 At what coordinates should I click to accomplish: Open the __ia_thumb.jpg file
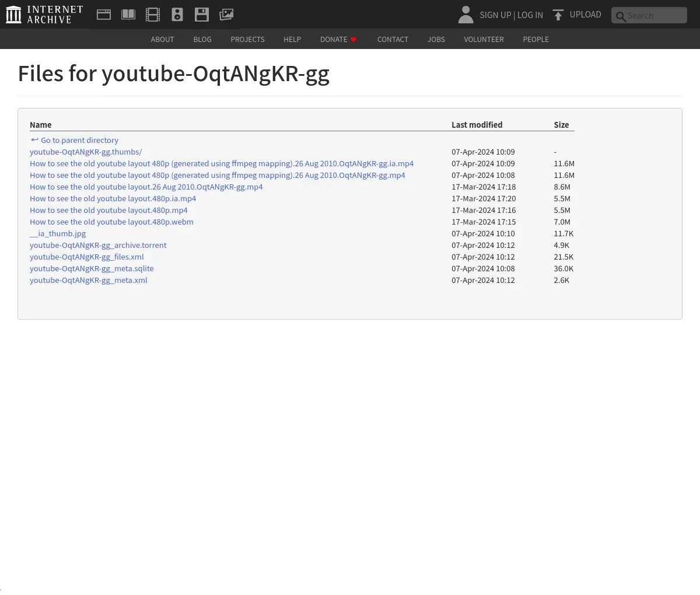point(58,233)
